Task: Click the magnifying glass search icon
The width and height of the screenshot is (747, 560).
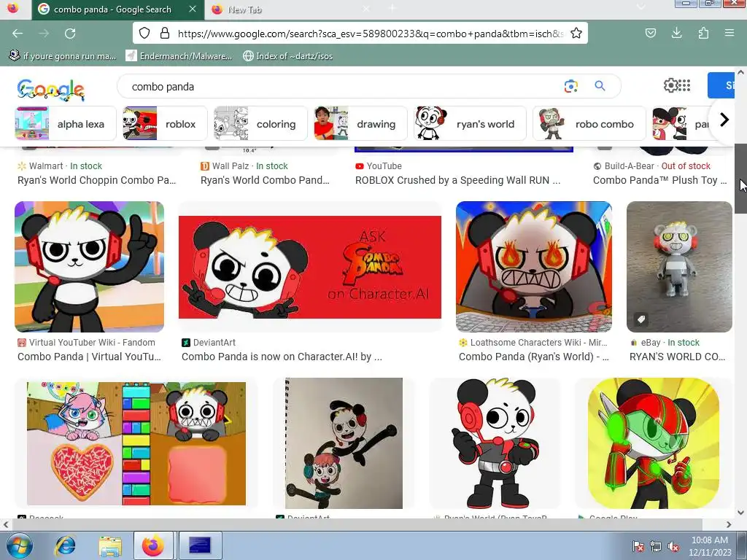Action: coord(600,86)
